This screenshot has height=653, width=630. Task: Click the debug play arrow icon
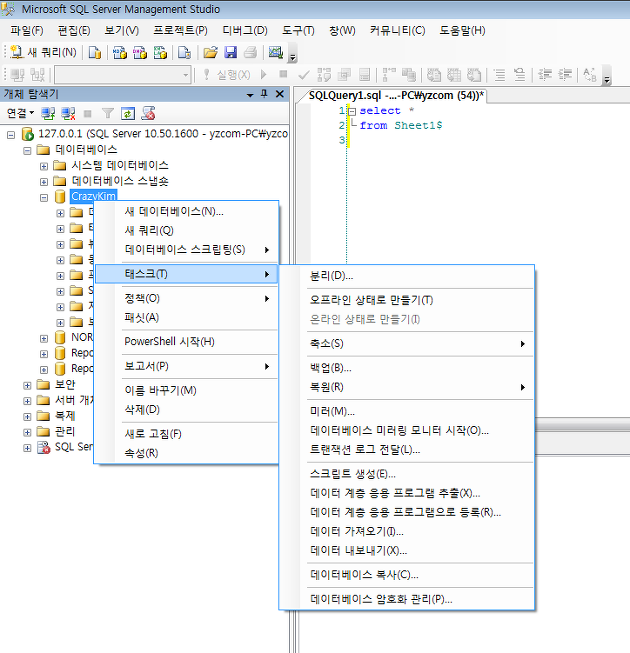click(x=263, y=75)
